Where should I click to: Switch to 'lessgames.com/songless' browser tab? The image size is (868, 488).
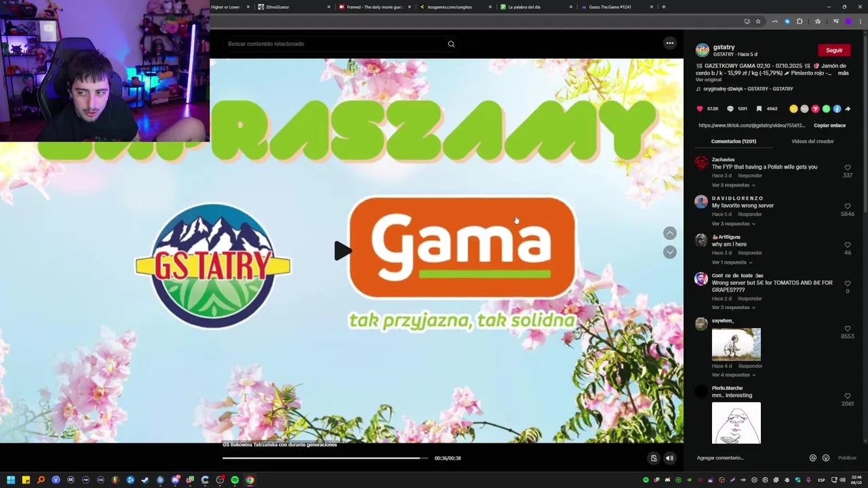455,7
